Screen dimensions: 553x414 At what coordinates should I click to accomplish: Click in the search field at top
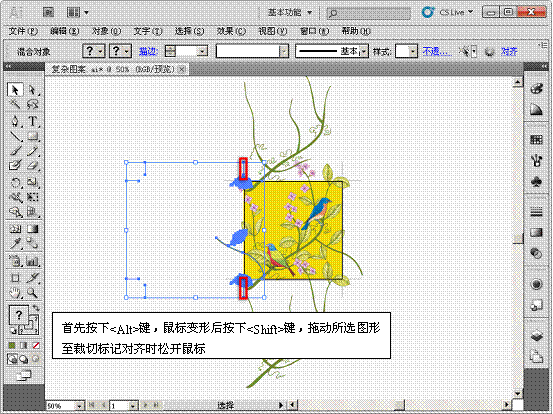click(x=369, y=13)
